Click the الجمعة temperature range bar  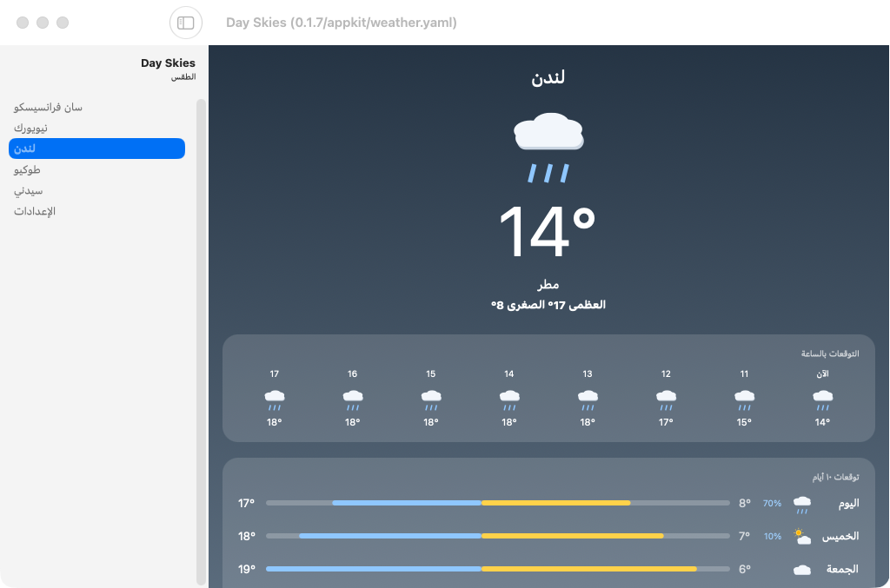pyautogui.click(x=498, y=569)
